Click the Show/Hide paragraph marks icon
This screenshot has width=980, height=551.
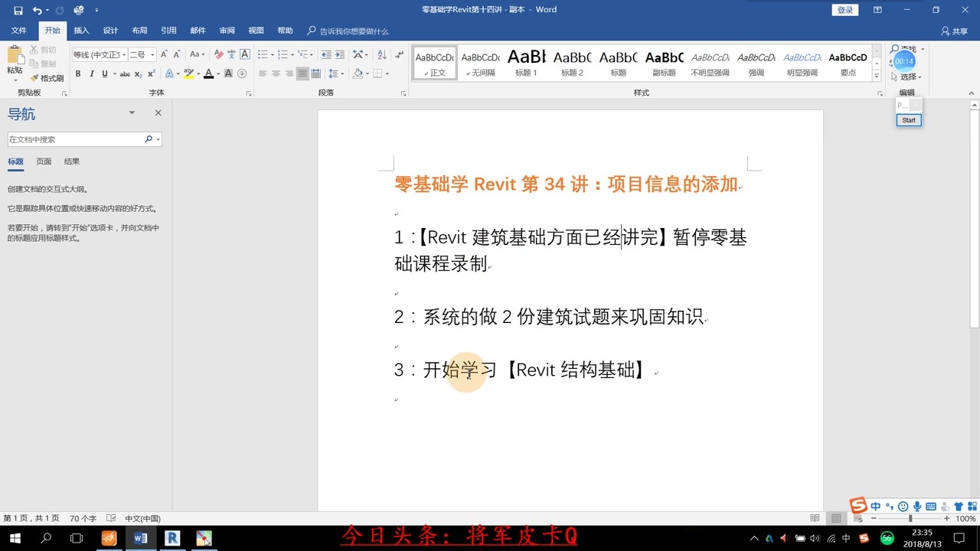(x=399, y=54)
